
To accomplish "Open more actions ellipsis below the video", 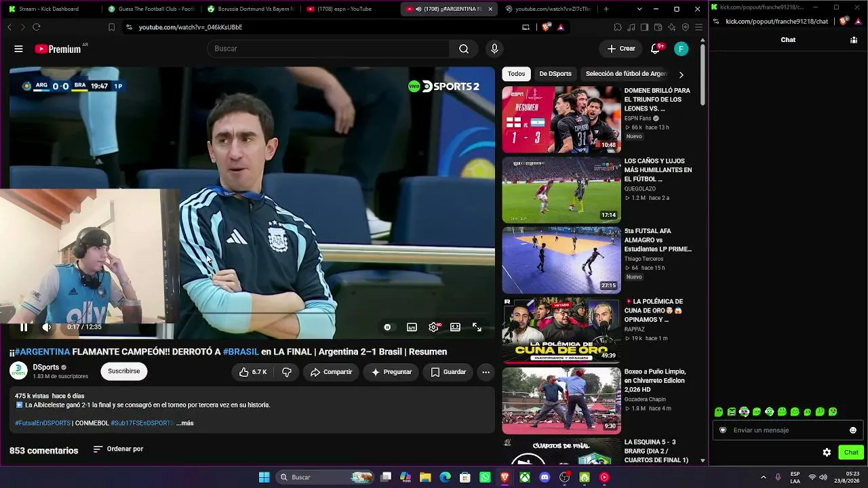I will (486, 372).
